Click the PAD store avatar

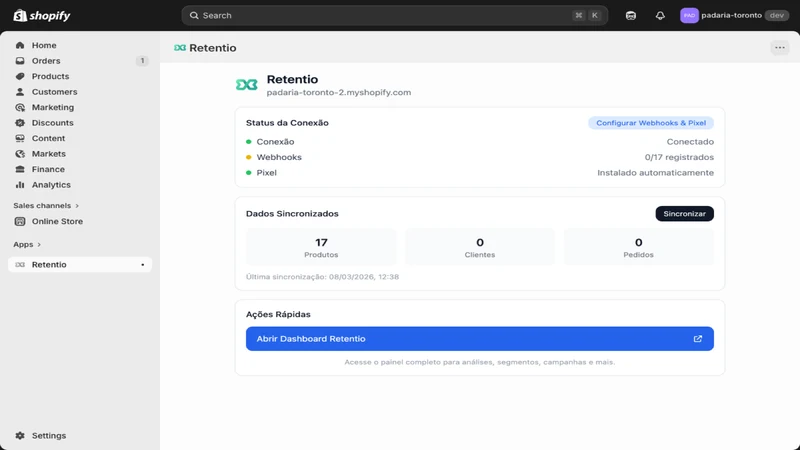pyautogui.click(x=689, y=15)
